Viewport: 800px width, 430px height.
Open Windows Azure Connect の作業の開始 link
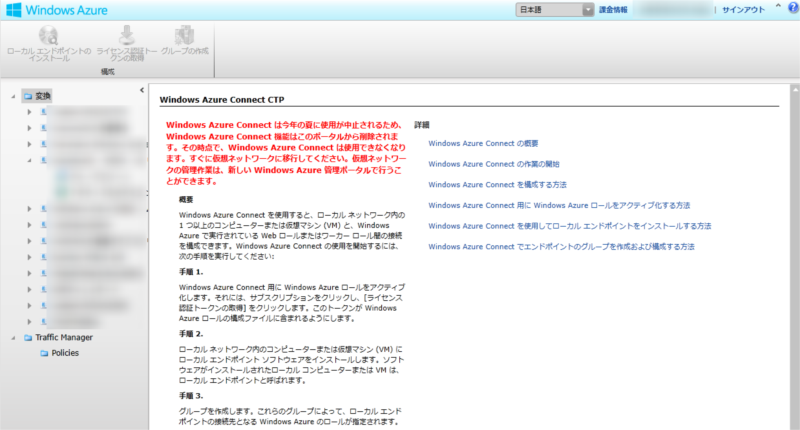(x=494, y=164)
